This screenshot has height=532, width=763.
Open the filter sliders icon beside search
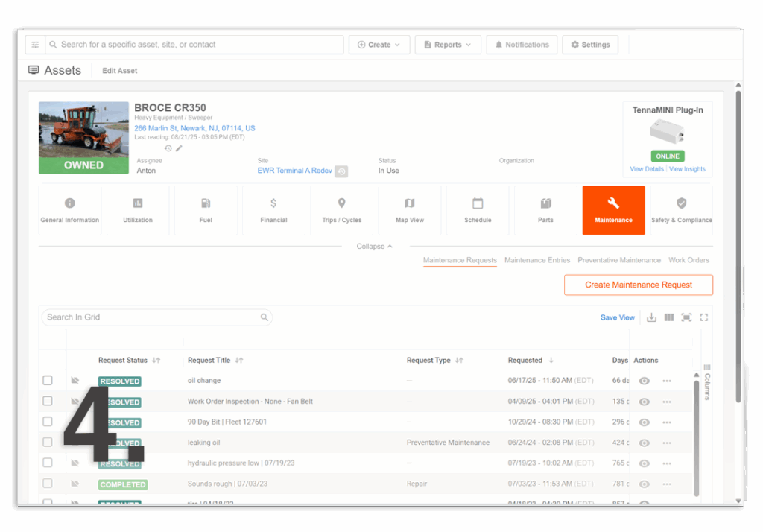tap(35, 45)
